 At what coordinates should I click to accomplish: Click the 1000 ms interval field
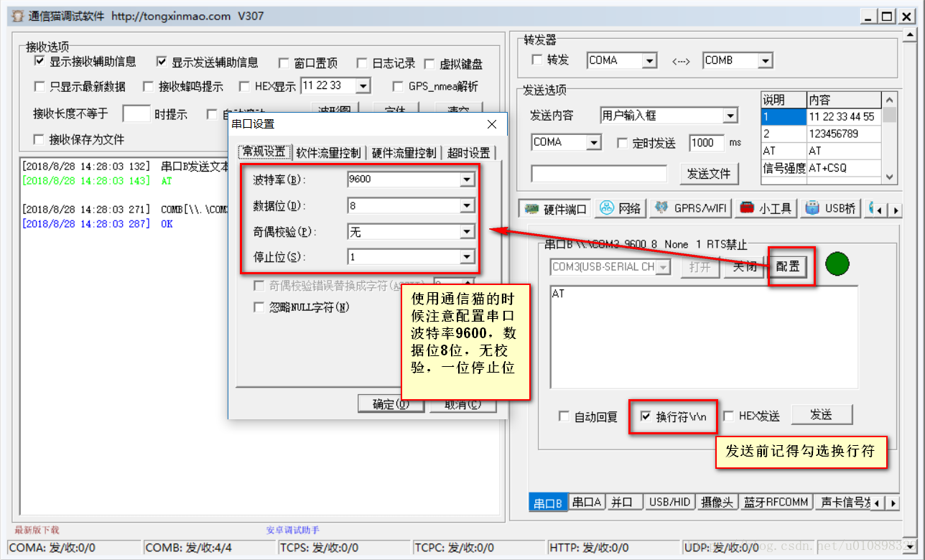pos(707,143)
